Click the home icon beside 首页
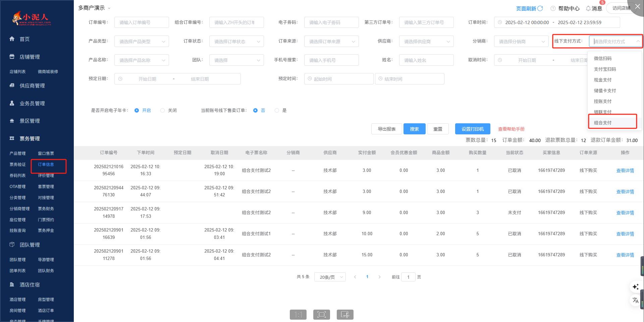 pyautogui.click(x=12, y=39)
